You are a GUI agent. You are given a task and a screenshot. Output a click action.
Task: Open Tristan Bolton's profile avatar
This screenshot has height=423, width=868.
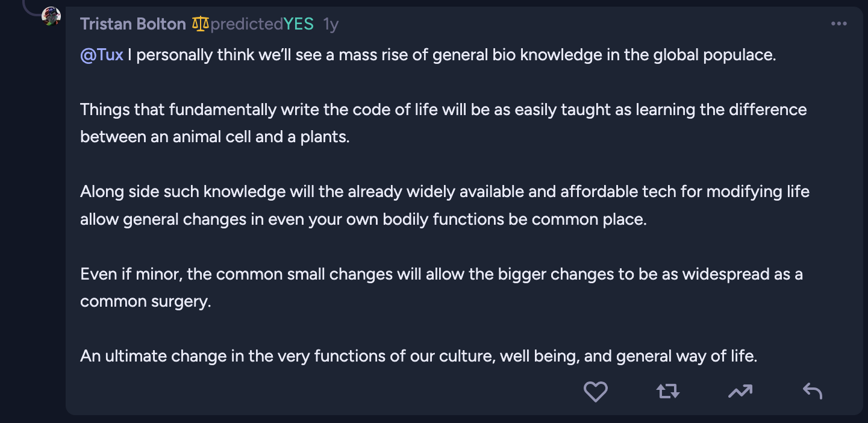[x=51, y=17]
